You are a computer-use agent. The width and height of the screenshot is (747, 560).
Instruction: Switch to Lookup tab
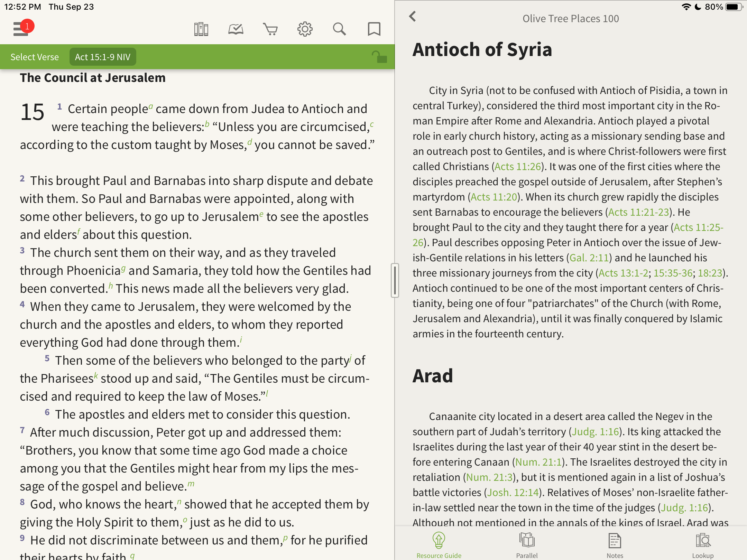pos(703,545)
